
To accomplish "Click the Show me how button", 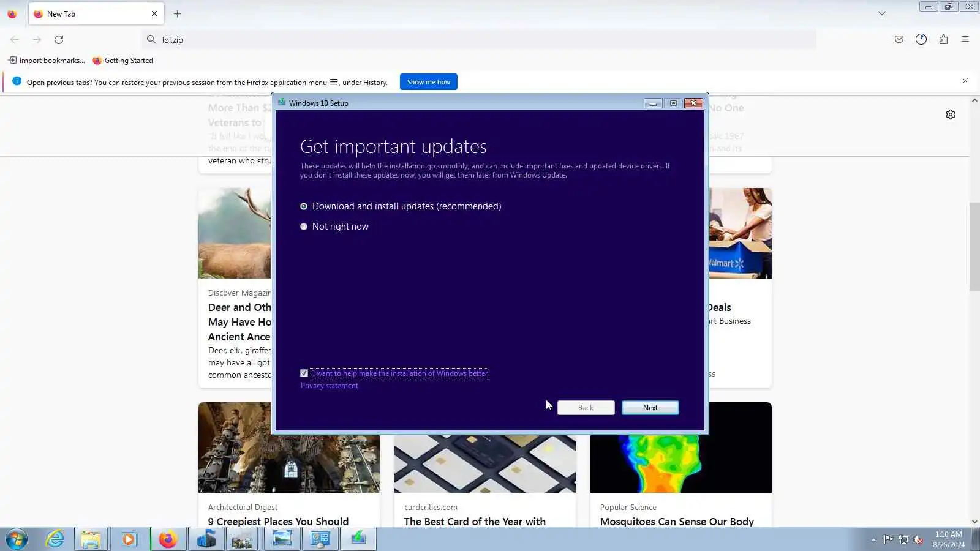I will [429, 82].
